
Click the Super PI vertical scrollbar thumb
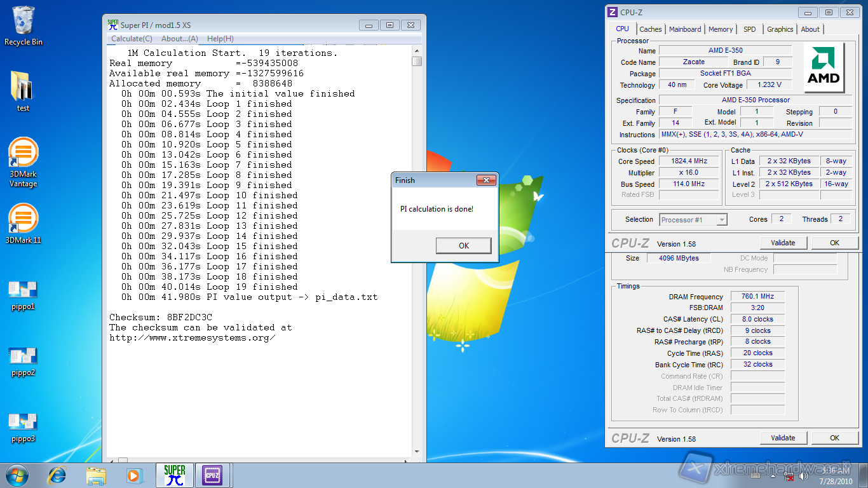click(417, 62)
